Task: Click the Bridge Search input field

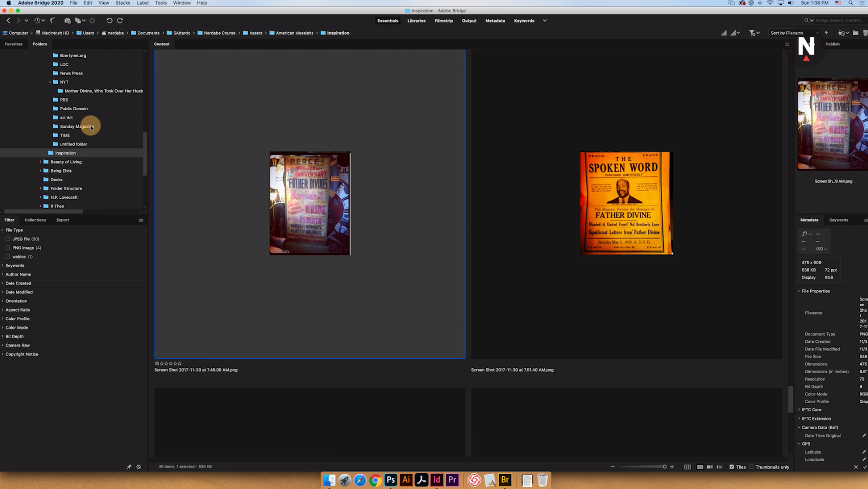Action: (x=839, y=20)
